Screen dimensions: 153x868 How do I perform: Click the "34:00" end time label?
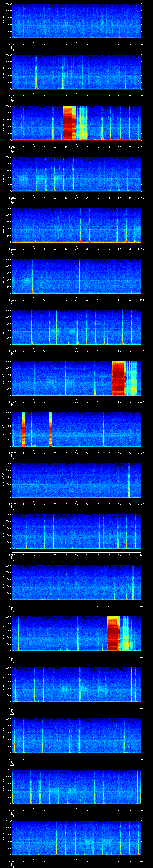tap(141, 606)
